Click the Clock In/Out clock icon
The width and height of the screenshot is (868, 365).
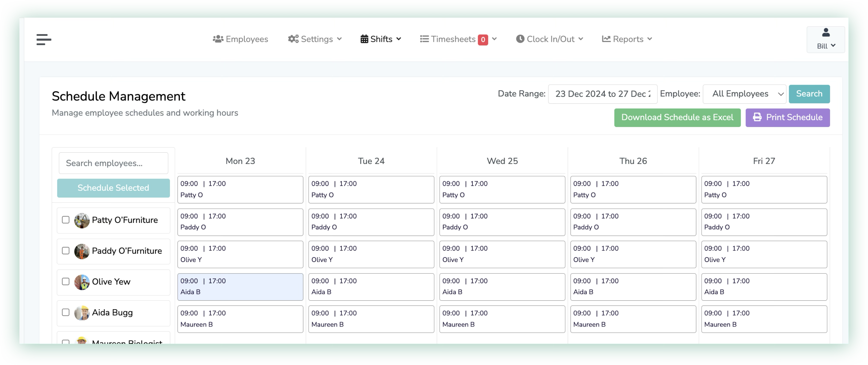pyautogui.click(x=520, y=39)
